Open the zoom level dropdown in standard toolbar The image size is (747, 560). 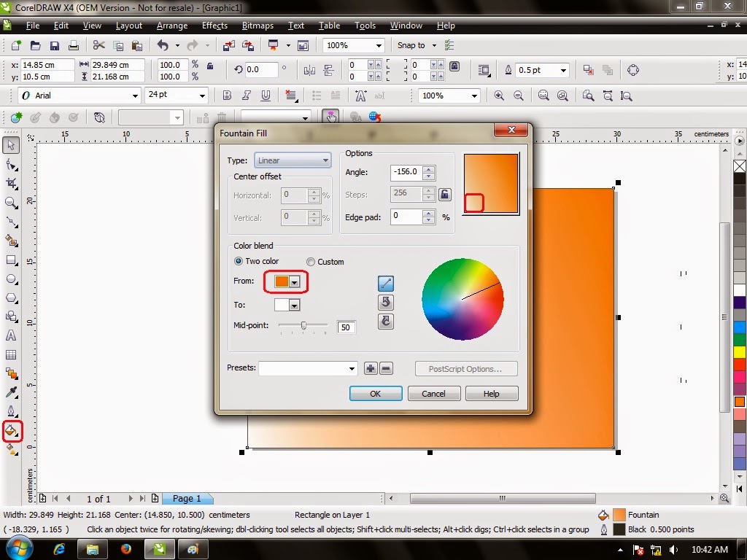click(379, 46)
